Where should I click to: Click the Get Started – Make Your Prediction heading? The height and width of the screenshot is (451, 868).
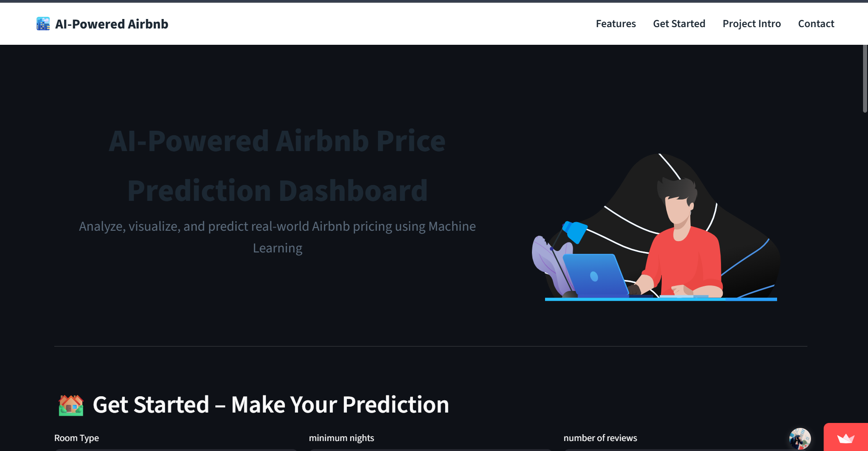click(x=270, y=404)
